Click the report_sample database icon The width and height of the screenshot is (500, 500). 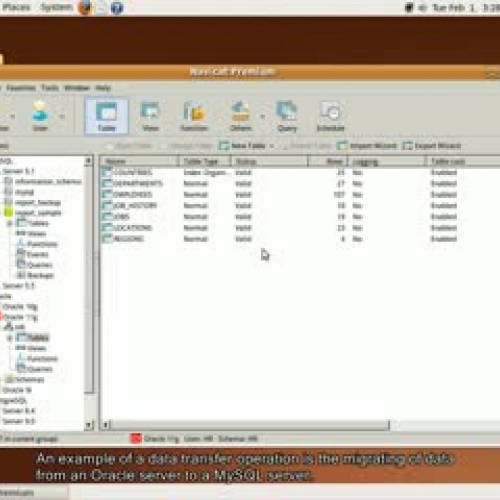pos(8,213)
